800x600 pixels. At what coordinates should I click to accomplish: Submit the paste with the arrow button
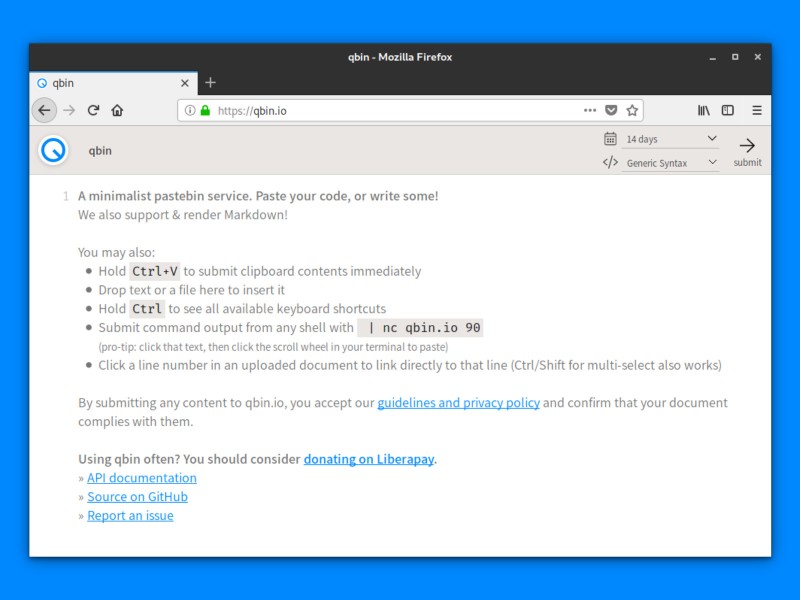[x=747, y=152]
